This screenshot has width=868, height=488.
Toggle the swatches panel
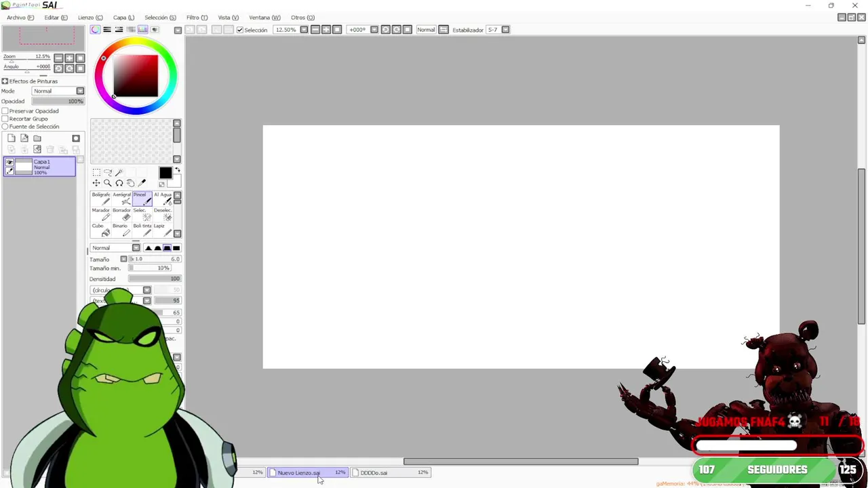tap(142, 30)
